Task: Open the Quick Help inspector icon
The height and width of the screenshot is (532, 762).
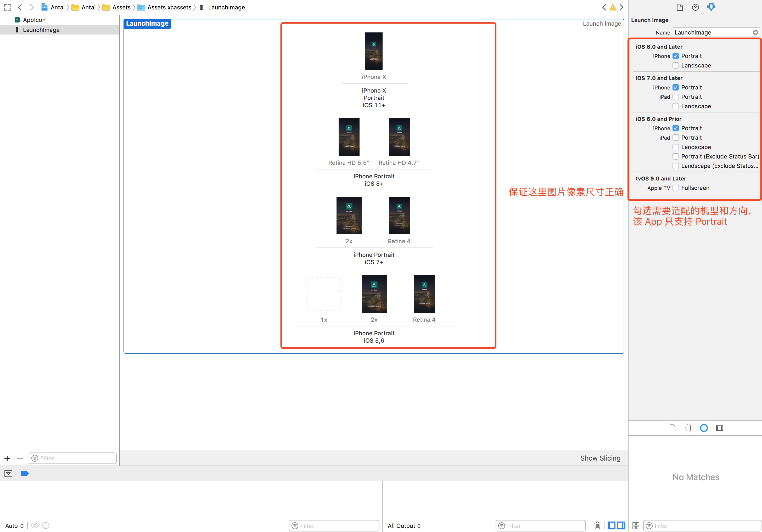Action: [695, 7]
